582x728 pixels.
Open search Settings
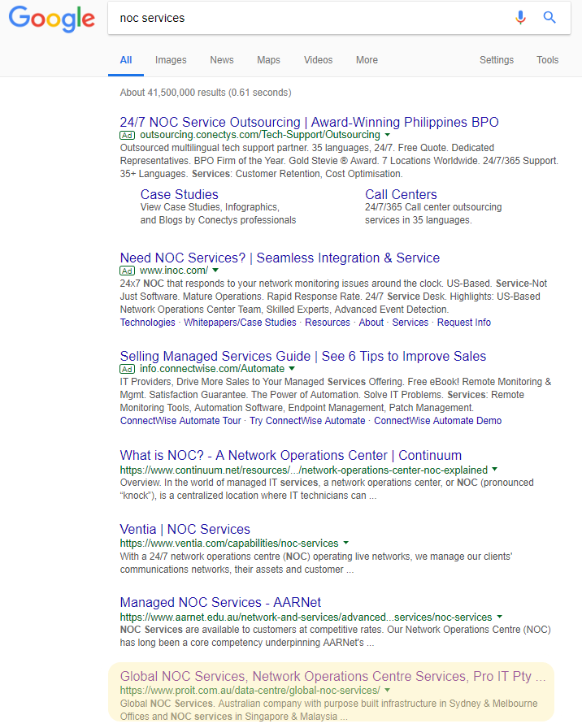tap(497, 60)
